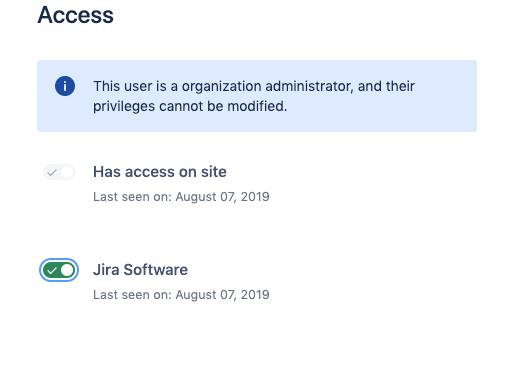The height and width of the screenshot is (373, 507).
Task: Click the blue focus ring around Jira toggle
Action: coord(59,260)
